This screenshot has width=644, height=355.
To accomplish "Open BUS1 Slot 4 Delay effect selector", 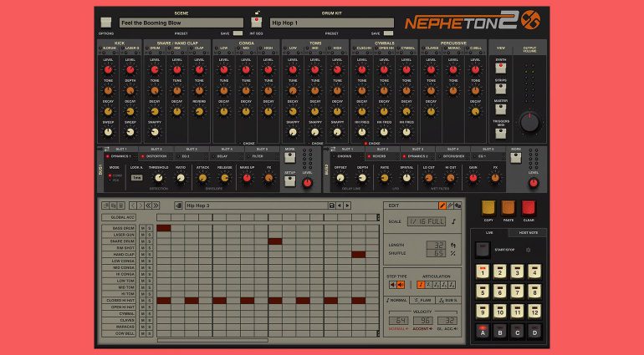I will [x=227, y=156].
